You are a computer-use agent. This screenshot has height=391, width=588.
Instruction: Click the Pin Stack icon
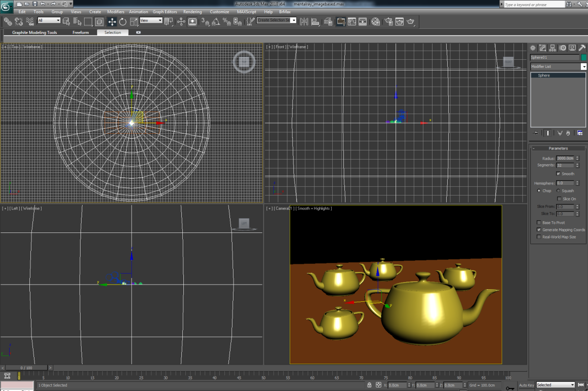(x=535, y=133)
